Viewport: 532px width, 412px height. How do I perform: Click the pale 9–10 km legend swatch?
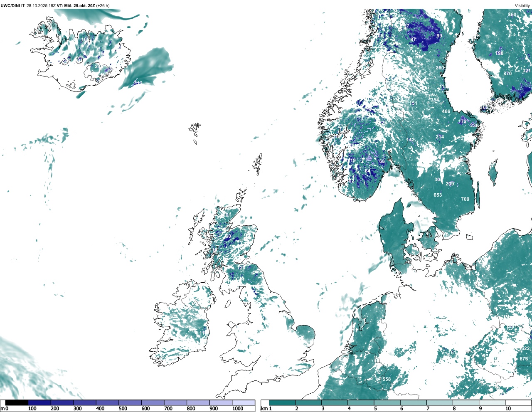tap(493, 402)
